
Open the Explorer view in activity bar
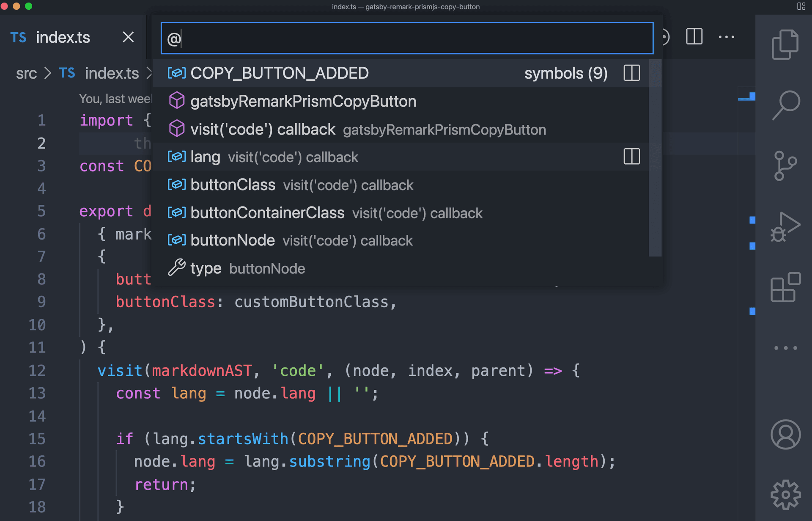(x=785, y=44)
